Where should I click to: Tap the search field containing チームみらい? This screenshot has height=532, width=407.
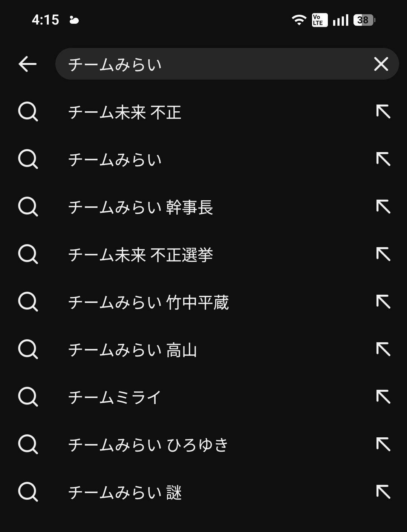tap(211, 64)
